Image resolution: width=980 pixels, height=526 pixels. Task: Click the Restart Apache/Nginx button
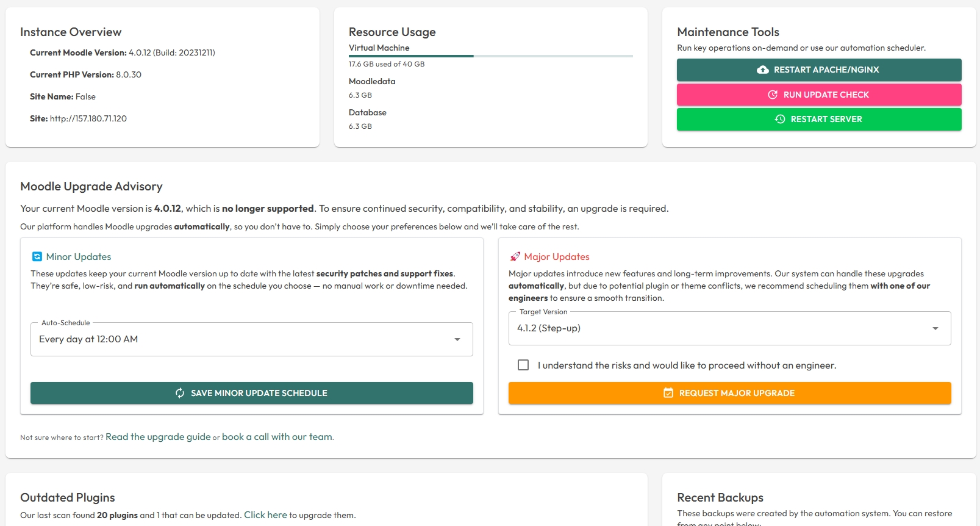pos(819,70)
